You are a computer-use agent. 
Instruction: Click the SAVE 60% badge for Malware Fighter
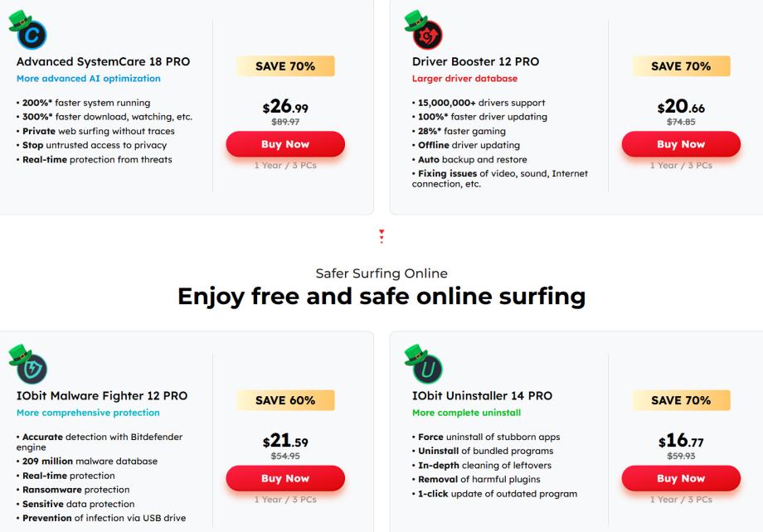coord(285,400)
